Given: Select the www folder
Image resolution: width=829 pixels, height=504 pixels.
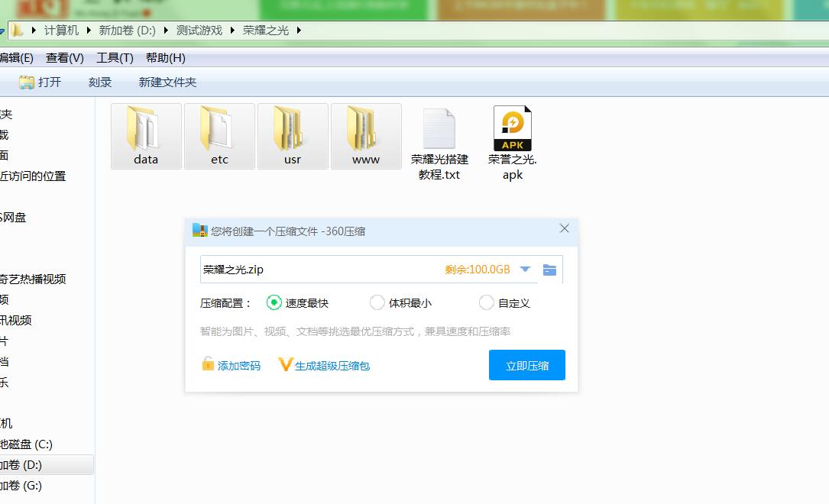Looking at the screenshot, I should click(366, 130).
